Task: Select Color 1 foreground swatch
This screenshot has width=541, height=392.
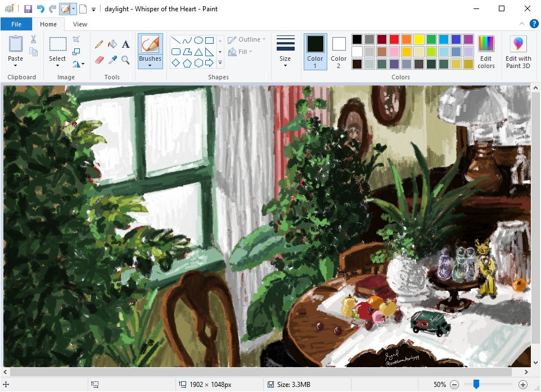Action: click(315, 52)
